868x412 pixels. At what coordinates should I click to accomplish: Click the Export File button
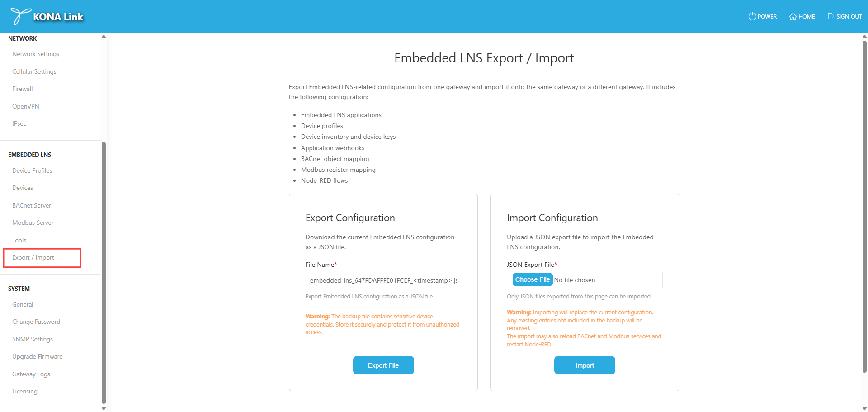point(383,365)
